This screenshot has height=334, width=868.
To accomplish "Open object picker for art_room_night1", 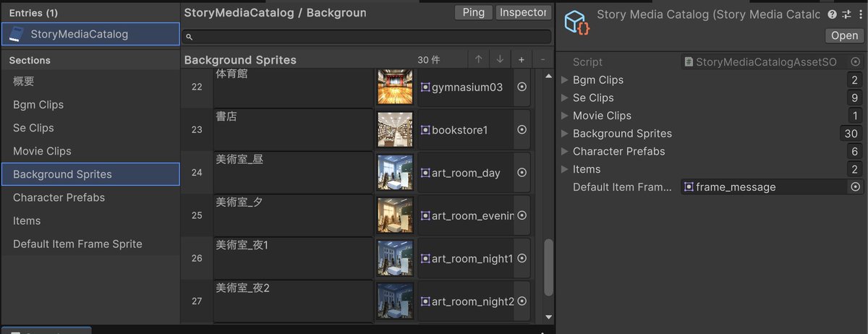I will 522,258.
